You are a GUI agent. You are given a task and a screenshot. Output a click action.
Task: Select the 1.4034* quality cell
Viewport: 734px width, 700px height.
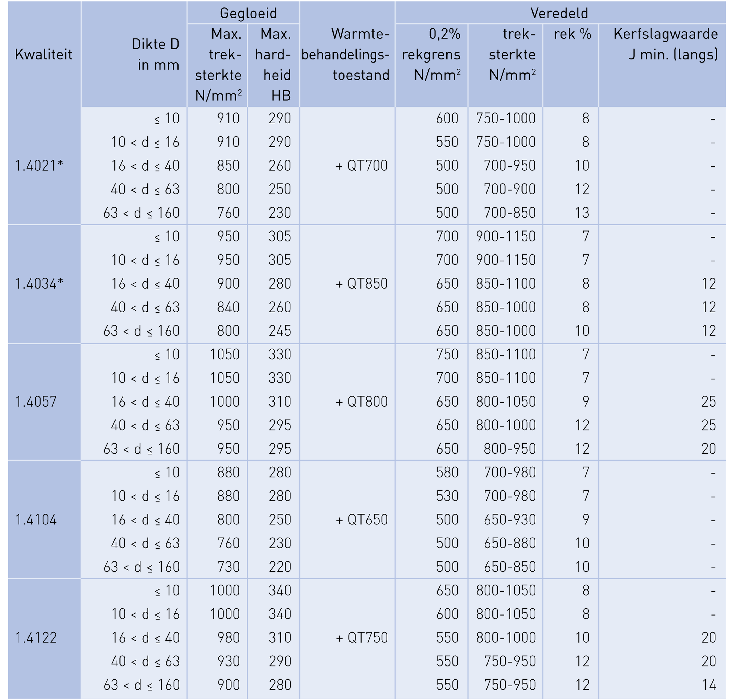pyautogui.click(x=39, y=284)
